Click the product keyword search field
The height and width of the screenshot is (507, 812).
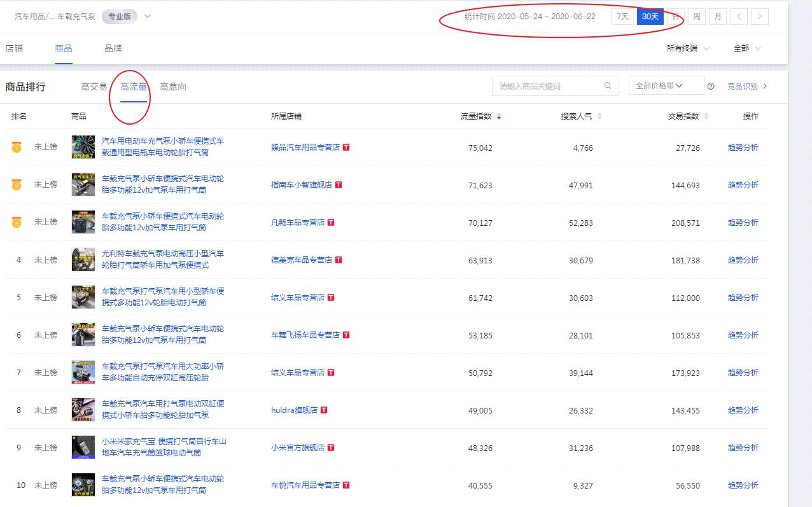coord(547,86)
